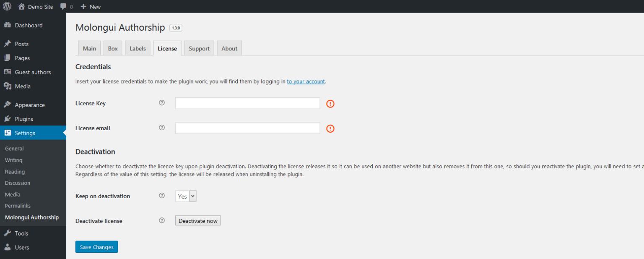The height and width of the screenshot is (259, 644).
Task: Switch to the Labels tab
Action: click(x=138, y=48)
